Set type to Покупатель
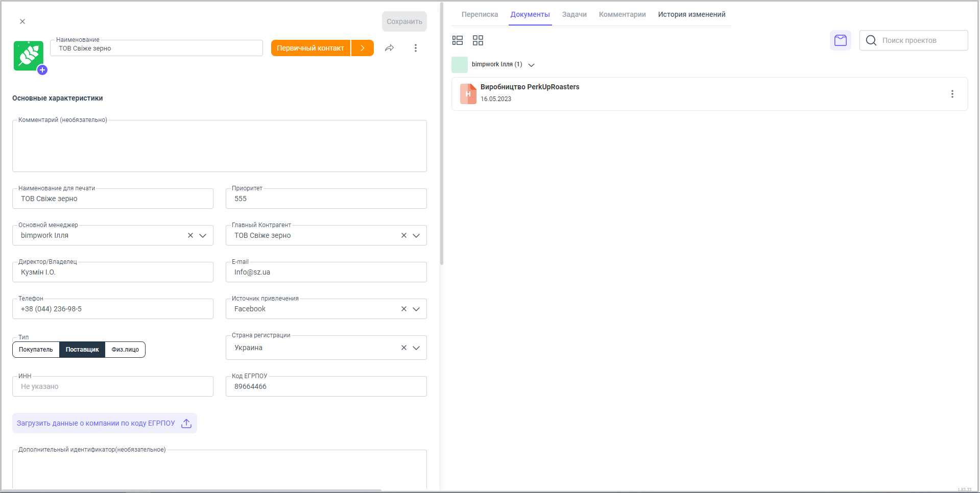980x493 pixels. 36,350
